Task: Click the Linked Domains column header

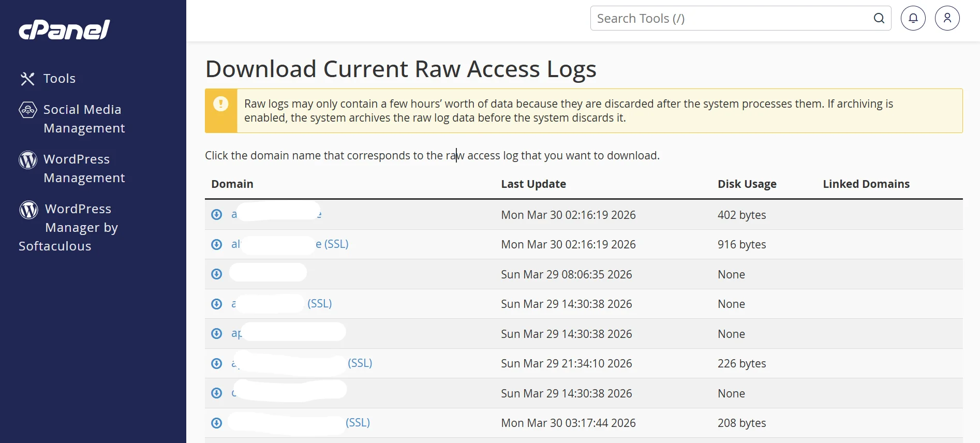Action: point(866,184)
